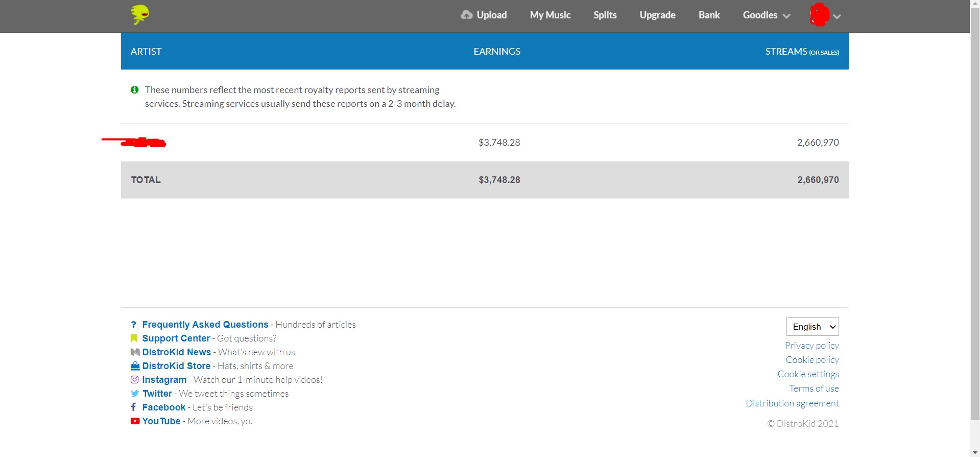Click the YouTube icon
Viewport: 980px width, 457px height.
[x=135, y=421]
